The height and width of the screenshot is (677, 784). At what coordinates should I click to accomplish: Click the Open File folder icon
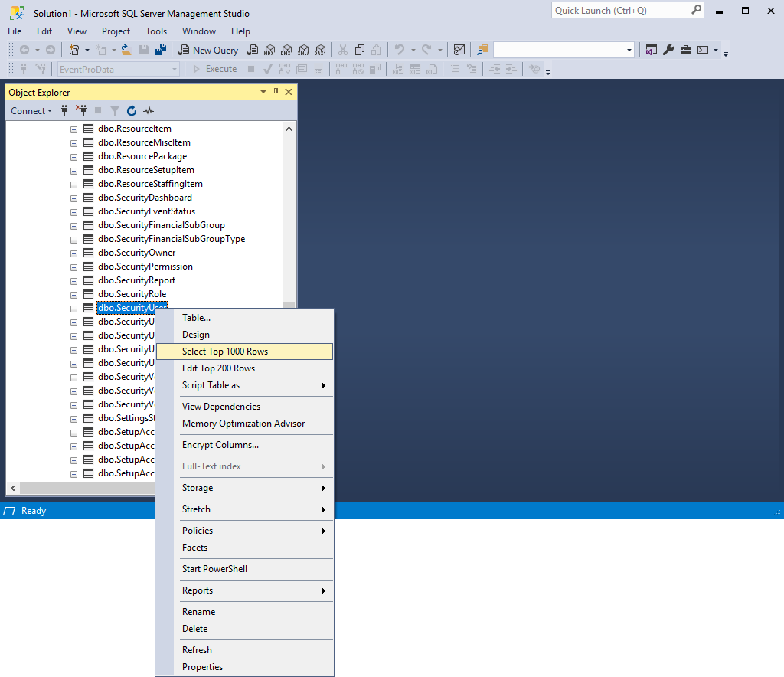coord(127,50)
